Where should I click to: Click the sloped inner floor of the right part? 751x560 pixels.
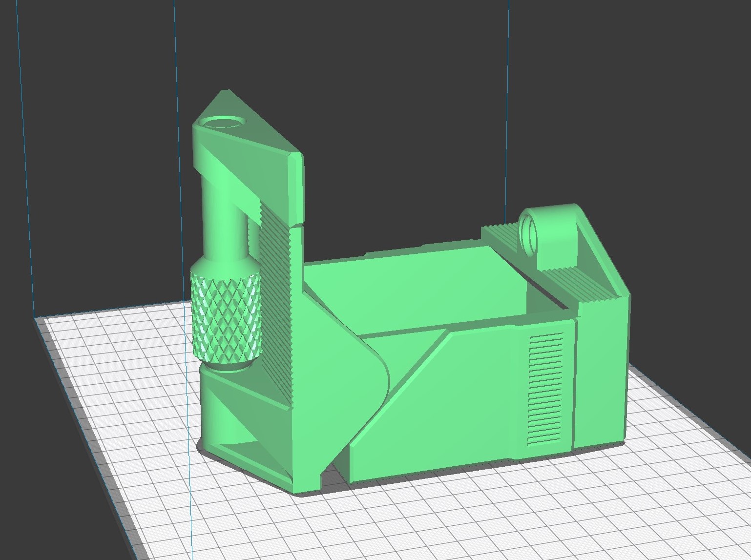430,283
